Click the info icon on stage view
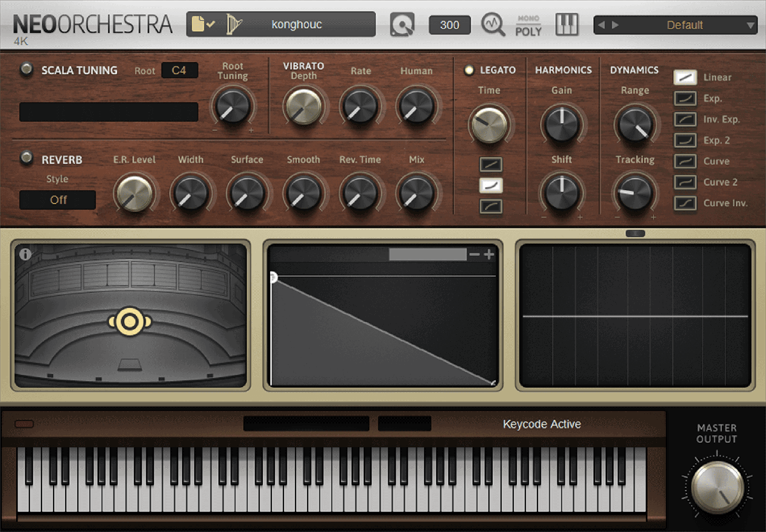The image size is (766, 532). [x=26, y=254]
